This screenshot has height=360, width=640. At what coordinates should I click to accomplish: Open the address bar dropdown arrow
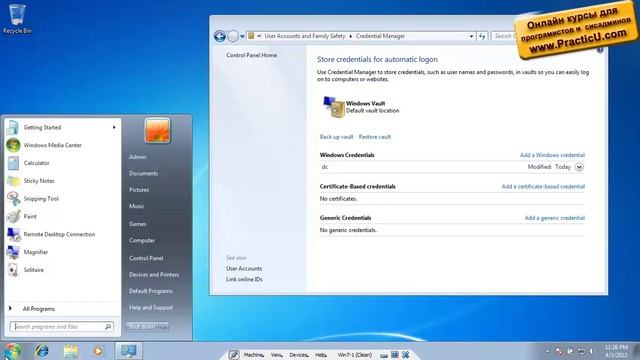(x=471, y=36)
